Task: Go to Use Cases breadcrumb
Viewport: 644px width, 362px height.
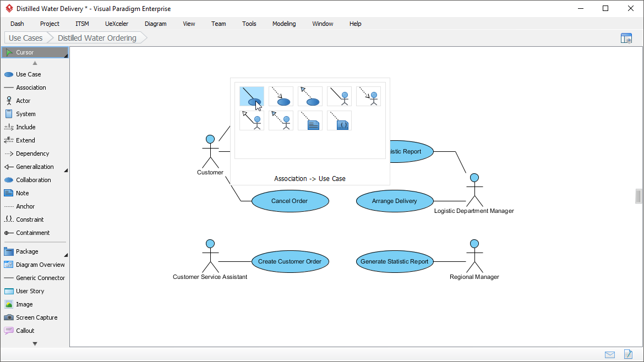Action: (26, 38)
